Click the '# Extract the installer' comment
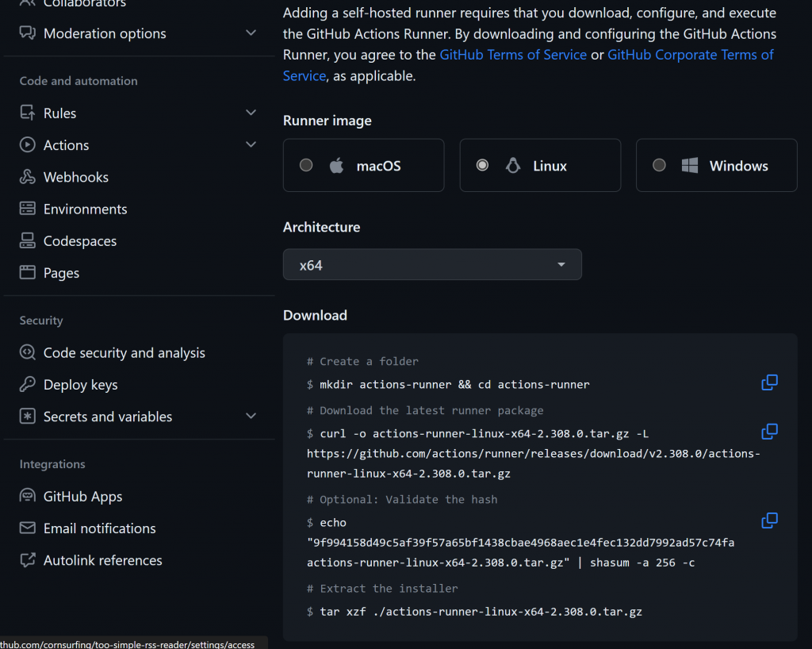 tap(382, 589)
